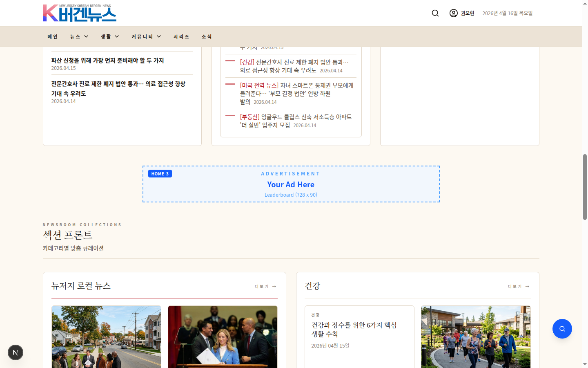Expand the 커뮤니티 dropdown chevron

[159, 36]
